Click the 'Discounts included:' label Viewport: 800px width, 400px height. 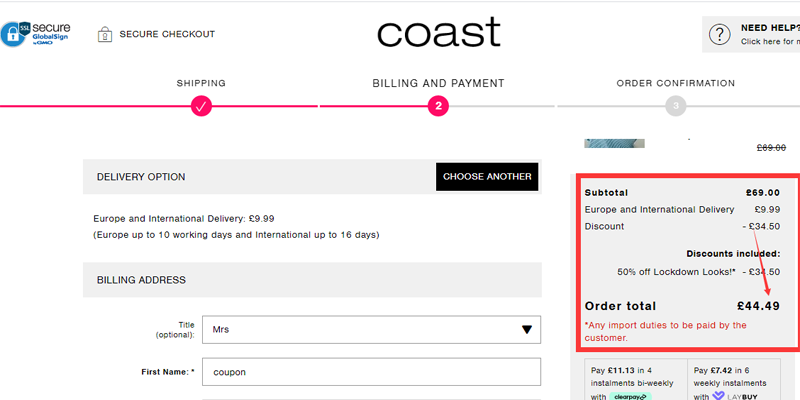pos(733,254)
